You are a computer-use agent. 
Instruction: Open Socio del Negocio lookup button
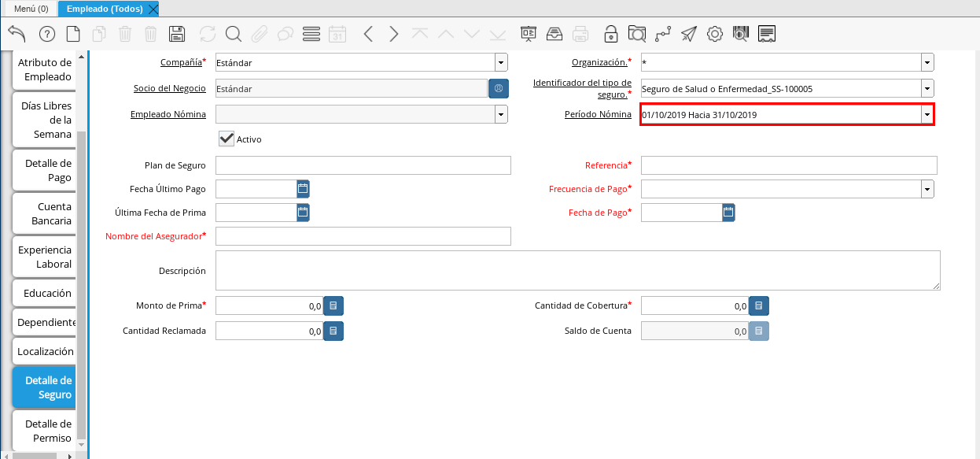(499, 88)
